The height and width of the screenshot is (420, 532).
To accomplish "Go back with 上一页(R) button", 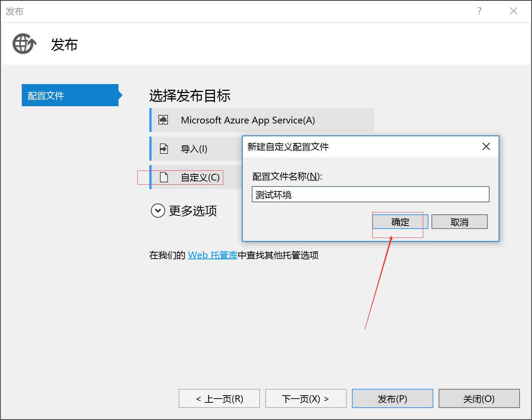I will click(x=219, y=399).
